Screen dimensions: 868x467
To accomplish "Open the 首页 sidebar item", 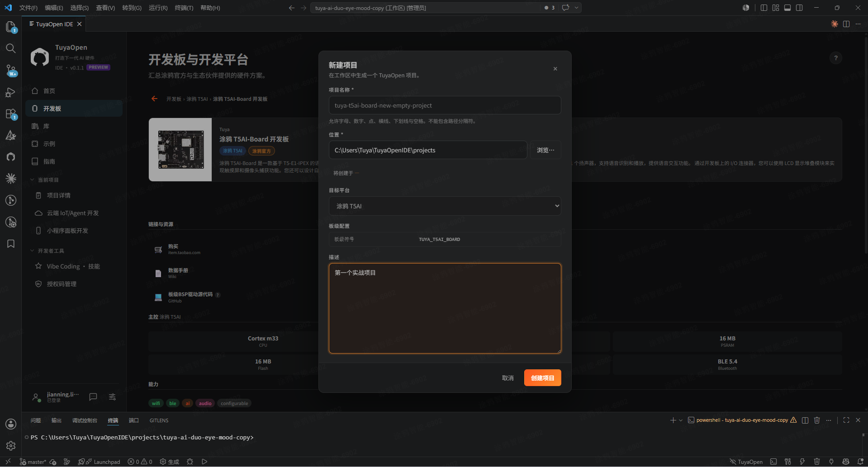I will [x=74, y=91].
